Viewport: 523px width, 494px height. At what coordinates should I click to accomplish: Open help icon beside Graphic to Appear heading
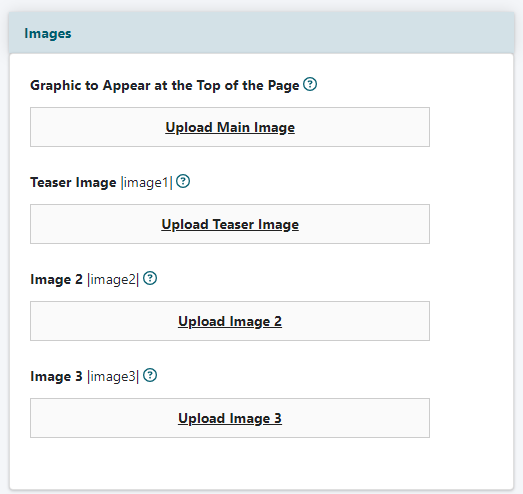coord(310,84)
